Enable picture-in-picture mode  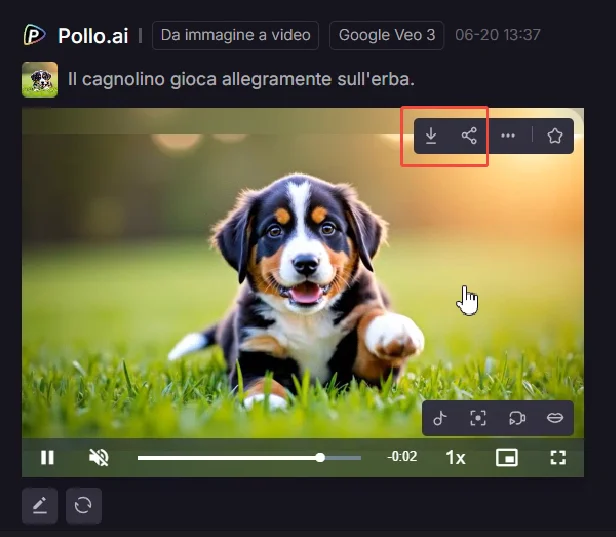(x=507, y=458)
